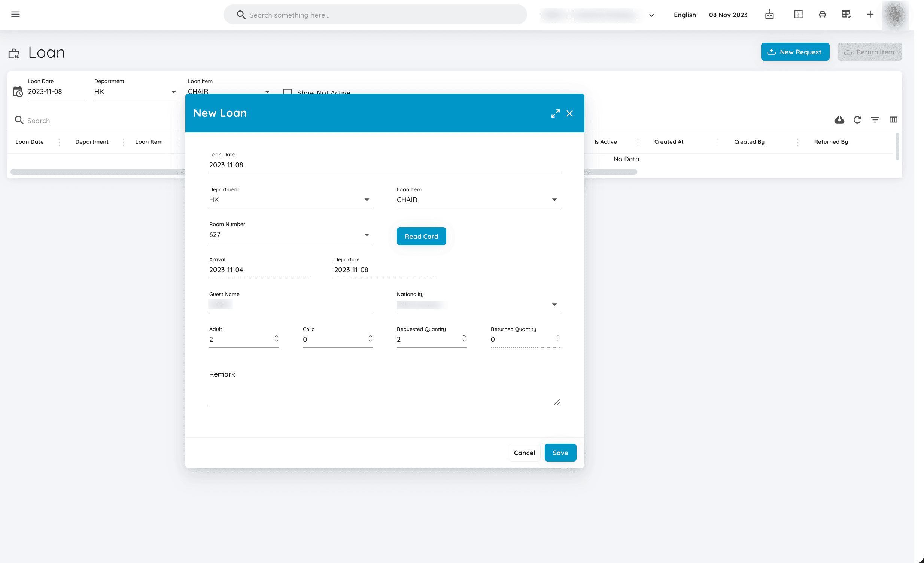Expand the New Loan dialog to fullscreen
Viewport: 924px width, 563px height.
(x=555, y=113)
